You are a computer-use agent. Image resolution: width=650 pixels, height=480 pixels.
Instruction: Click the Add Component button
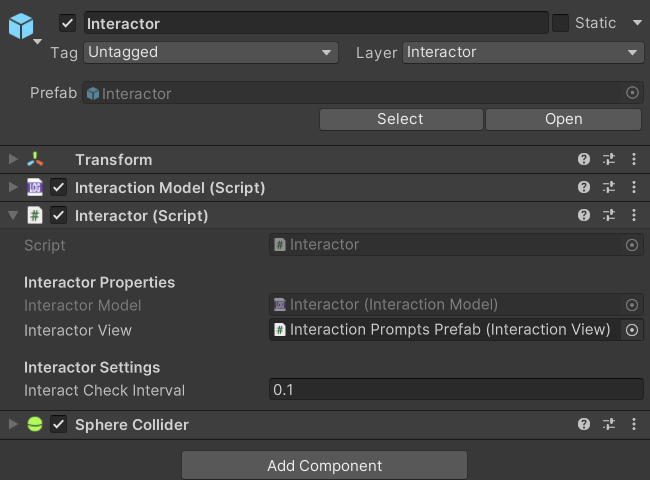(x=324, y=465)
